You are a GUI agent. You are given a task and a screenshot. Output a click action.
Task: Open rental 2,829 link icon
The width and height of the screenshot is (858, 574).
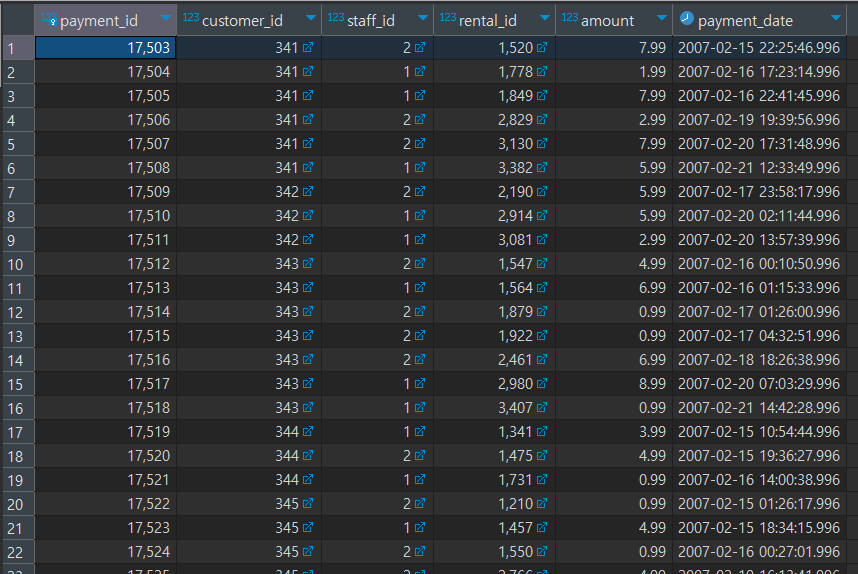point(542,119)
